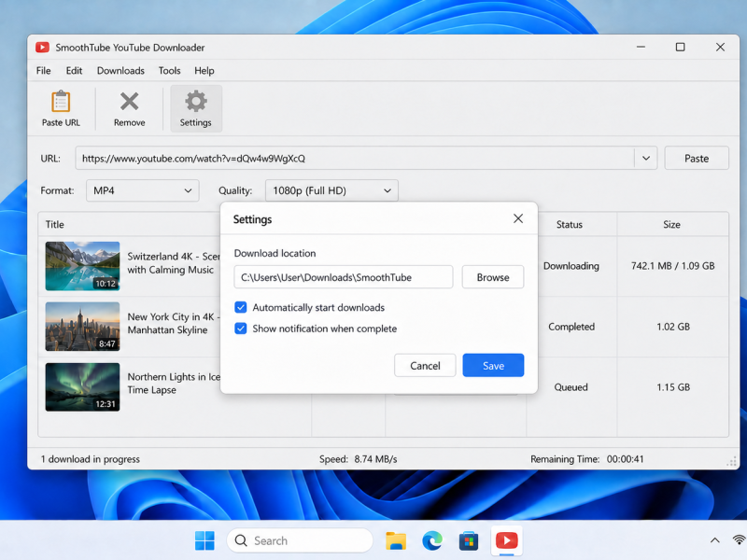The image size is (747, 560).
Task: Maximize the SmoothTube window
Action: tap(681, 47)
